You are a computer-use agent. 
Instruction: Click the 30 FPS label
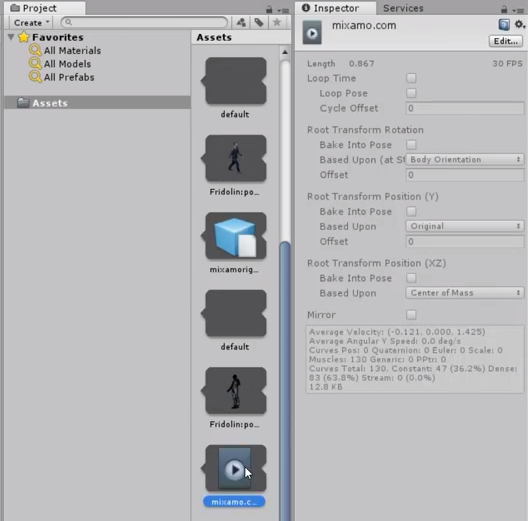pos(507,64)
